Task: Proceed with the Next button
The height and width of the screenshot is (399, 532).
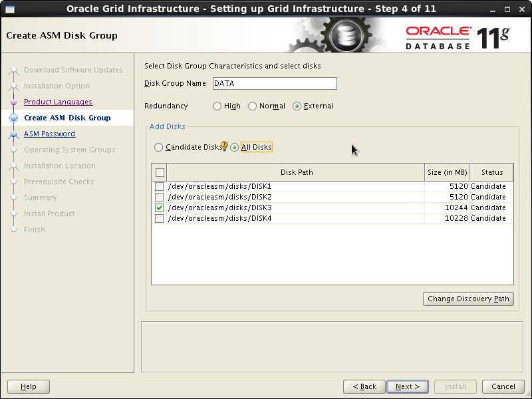Action: [x=408, y=386]
